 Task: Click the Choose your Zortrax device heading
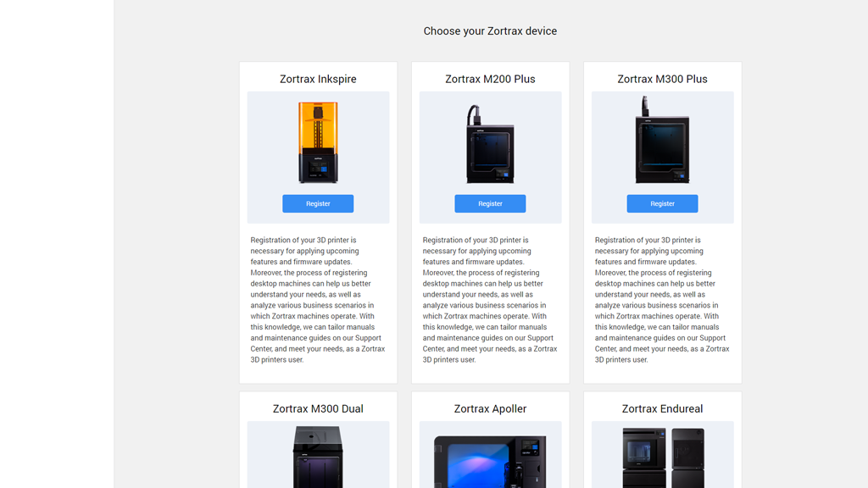490,31
